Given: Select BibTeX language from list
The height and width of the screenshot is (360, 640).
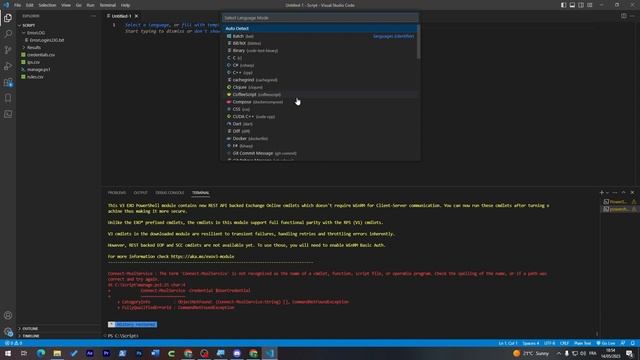Looking at the screenshot, I should pos(320,43).
